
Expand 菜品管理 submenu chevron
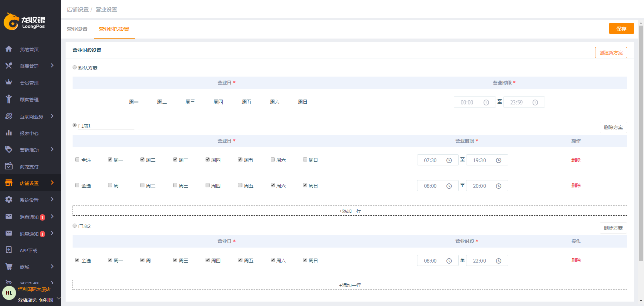[x=52, y=66]
